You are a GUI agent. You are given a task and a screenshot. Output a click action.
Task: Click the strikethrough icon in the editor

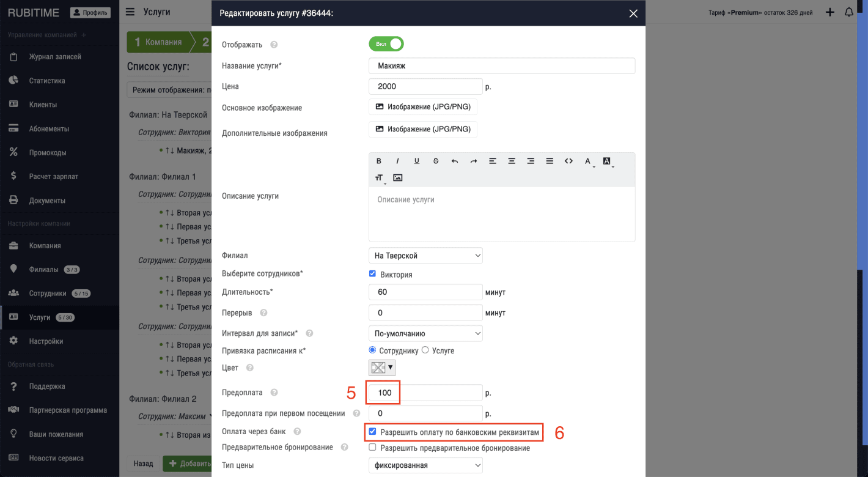tap(435, 160)
